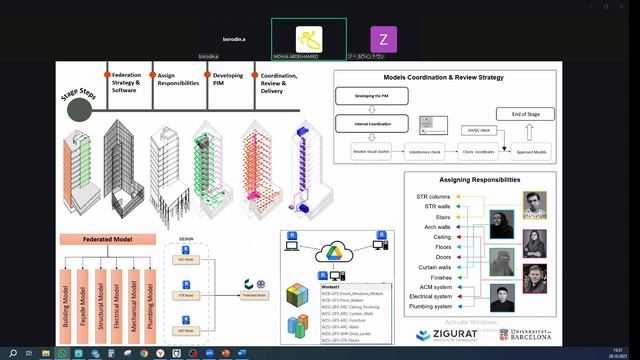The width and height of the screenshot is (640, 360).
Task: Click the ACM system responsibility row
Action: [x=436, y=287]
